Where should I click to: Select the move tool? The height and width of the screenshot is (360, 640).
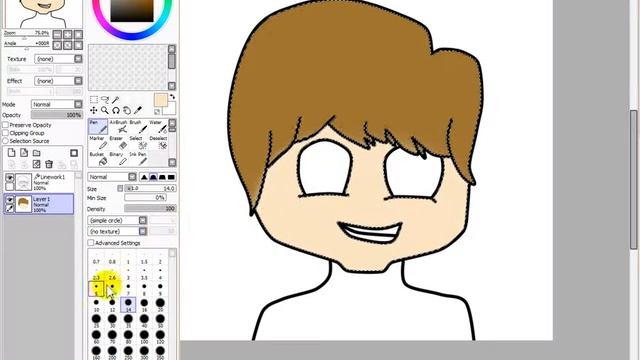[94, 110]
